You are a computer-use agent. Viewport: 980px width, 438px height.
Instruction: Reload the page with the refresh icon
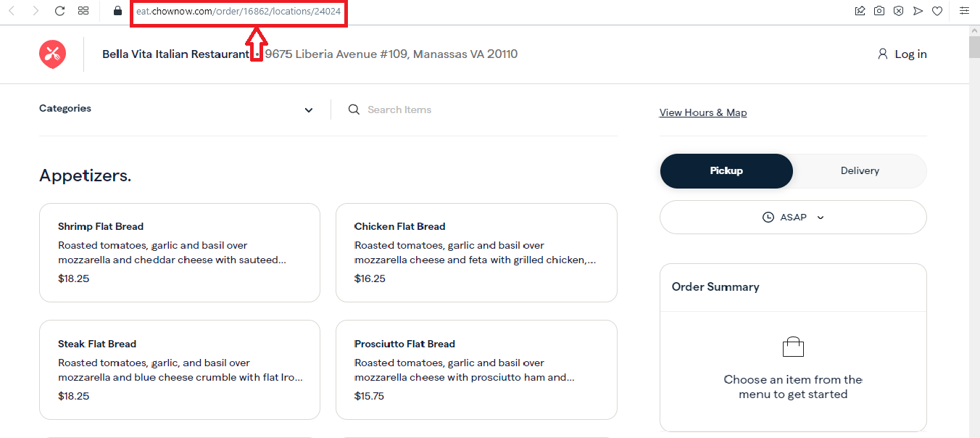point(60,11)
